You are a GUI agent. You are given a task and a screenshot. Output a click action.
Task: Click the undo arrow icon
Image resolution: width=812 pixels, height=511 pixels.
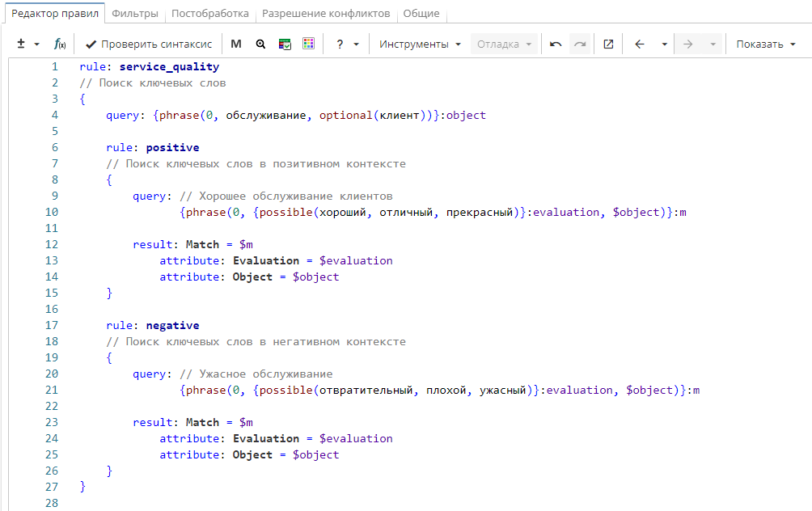coord(556,44)
